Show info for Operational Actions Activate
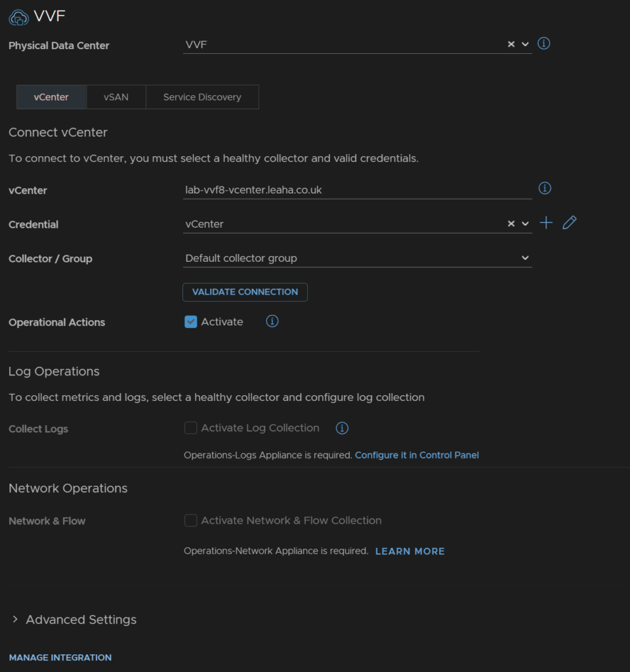630x672 pixels. click(x=272, y=321)
